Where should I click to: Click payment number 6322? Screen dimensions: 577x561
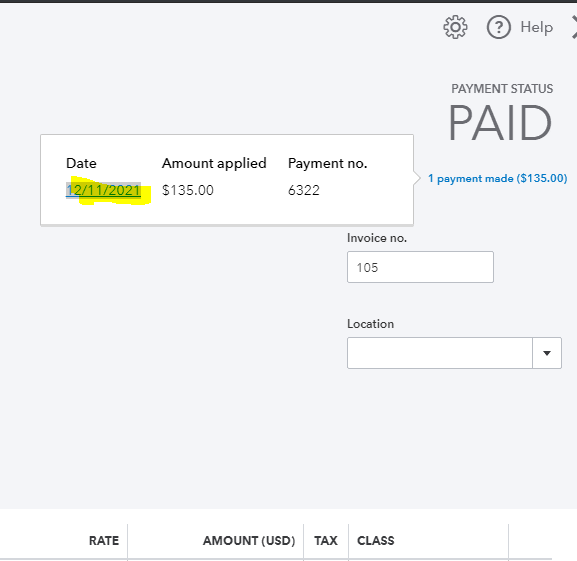coord(304,190)
